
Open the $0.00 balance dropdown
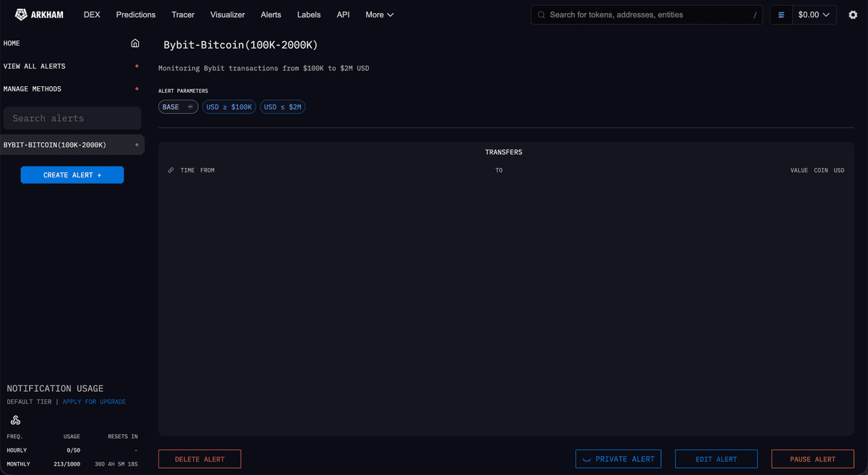[x=814, y=14]
